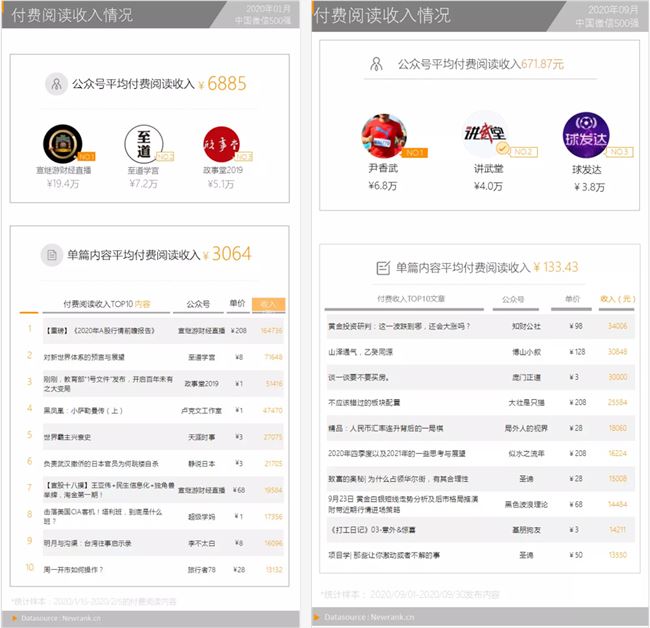Click the NO.1 badge on 尹香武 avatar
This screenshot has width=650, height=628.
415,153
